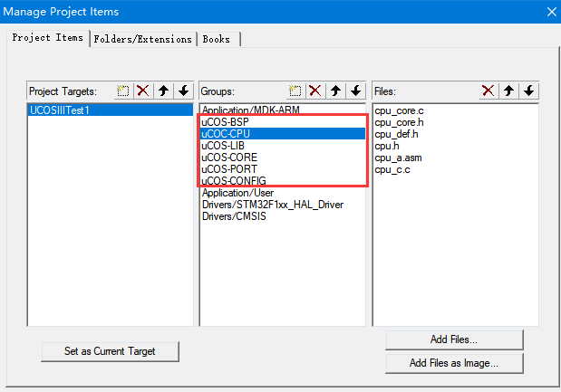Close the Manage Project Items dialog
561x392 pixels.
[552, 12]
